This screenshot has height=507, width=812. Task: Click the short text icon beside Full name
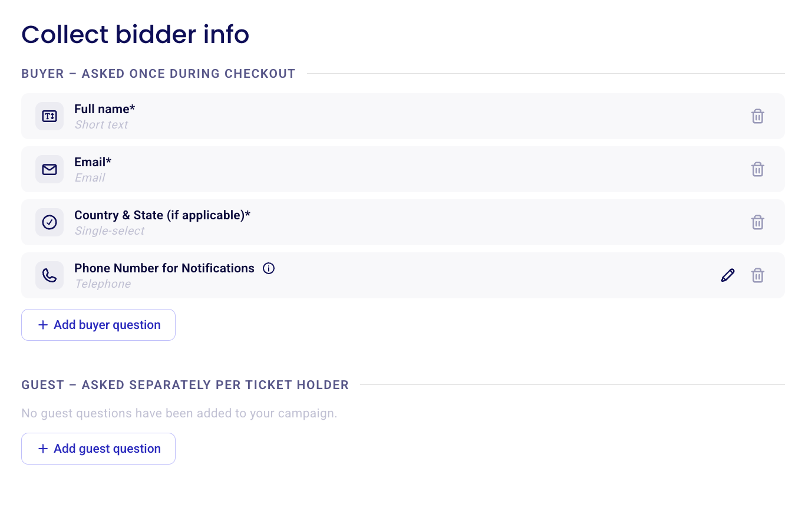click(49, 116)
